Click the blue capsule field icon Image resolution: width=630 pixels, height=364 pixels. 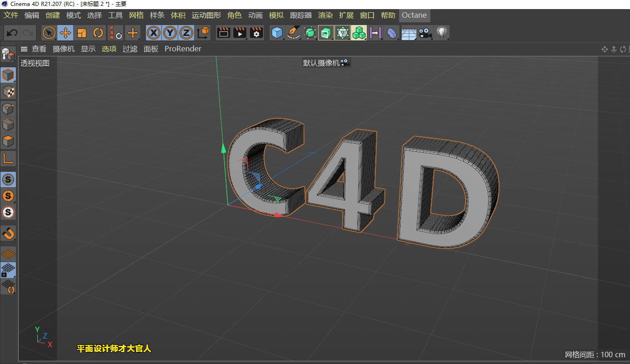click(x=392, y=33)
